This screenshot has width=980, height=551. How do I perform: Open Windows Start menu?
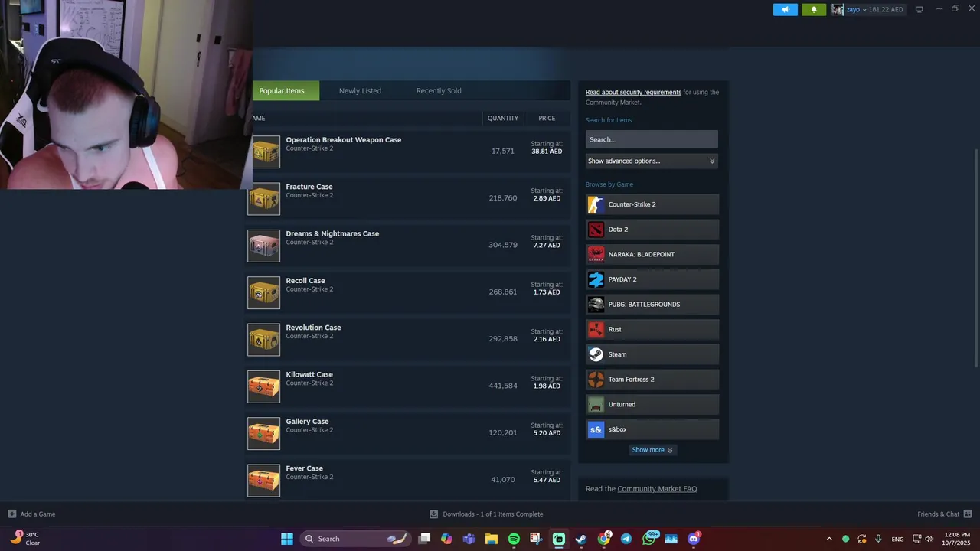[x=286, y=539]
